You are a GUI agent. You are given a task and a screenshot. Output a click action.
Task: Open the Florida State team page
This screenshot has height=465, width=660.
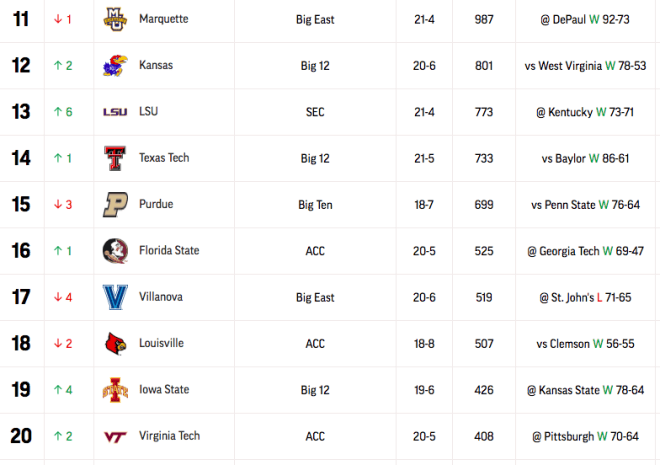pos(169,250)
